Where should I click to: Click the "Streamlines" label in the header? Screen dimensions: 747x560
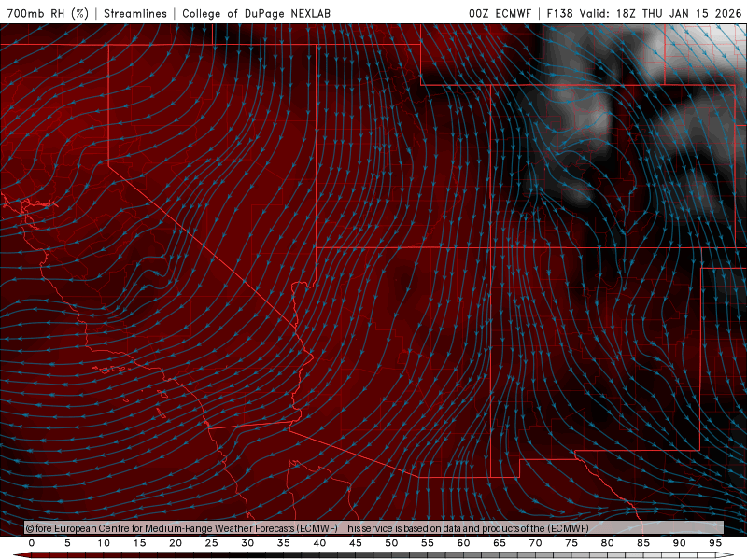(x=135, y=13)
